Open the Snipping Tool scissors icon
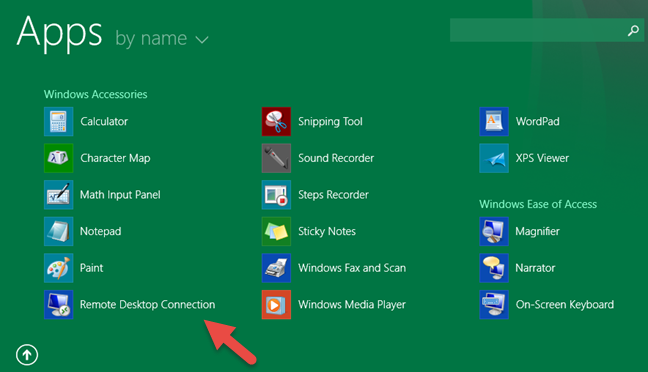Screen dimensions: 648x372 (276, 122)
